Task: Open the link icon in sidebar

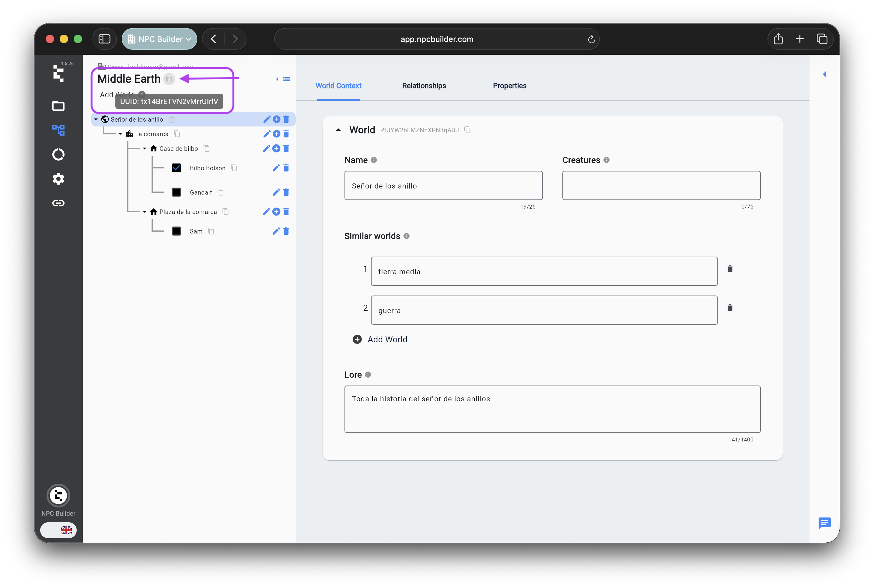Action: (x=58, y=203)
